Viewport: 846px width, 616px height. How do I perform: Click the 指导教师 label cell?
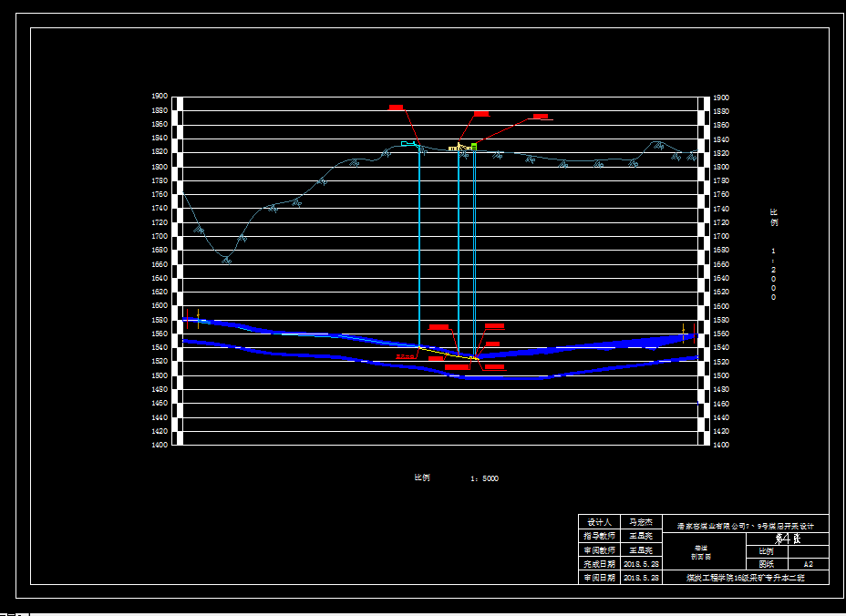pyautogui.click(x=600, y=536)
